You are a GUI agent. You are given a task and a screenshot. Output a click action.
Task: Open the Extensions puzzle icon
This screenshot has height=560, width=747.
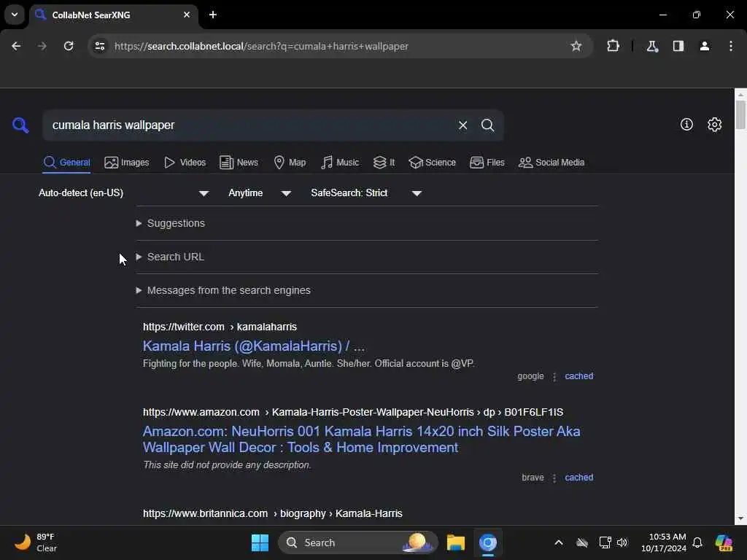pyautogui.click(x=613, y=46)
